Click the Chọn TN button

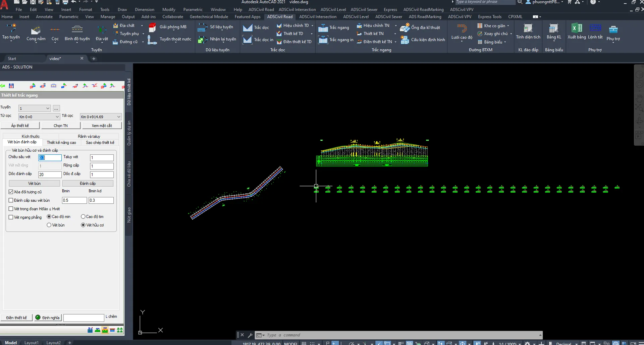tap(61, 126)
